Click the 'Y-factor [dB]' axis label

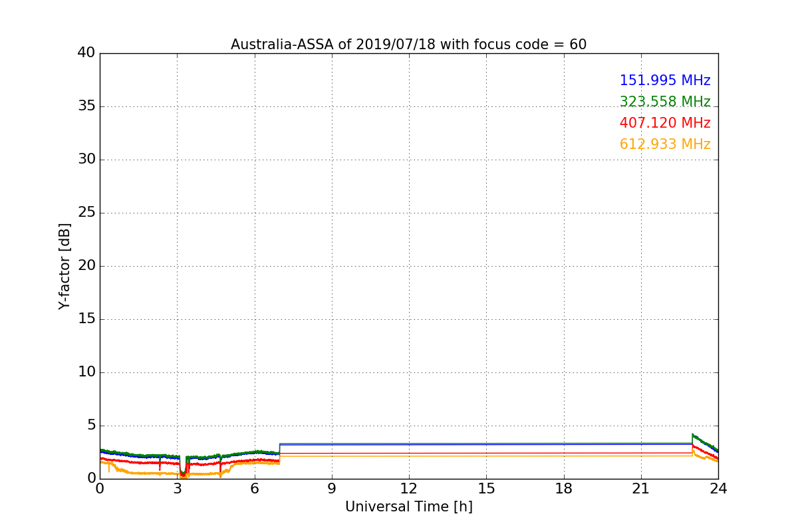click(x=65, y=266)
